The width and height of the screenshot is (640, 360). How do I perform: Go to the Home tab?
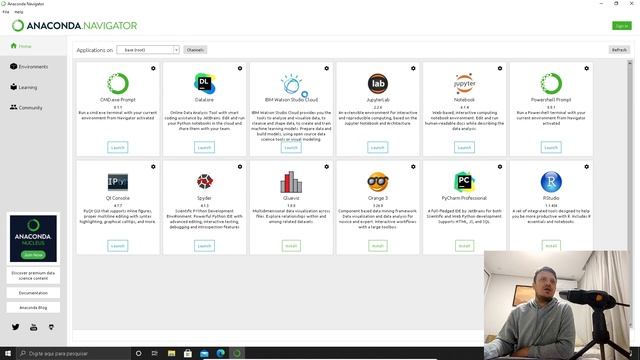coord(33,46)
